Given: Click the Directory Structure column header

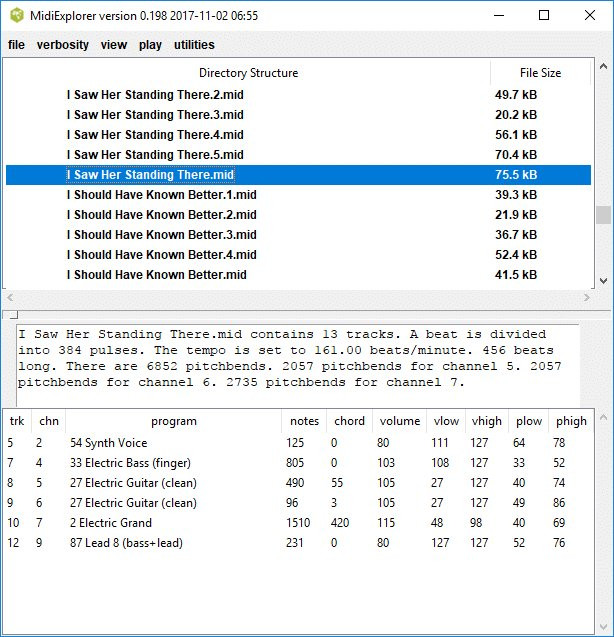Looking at the screenshot, I should point(248,73).
